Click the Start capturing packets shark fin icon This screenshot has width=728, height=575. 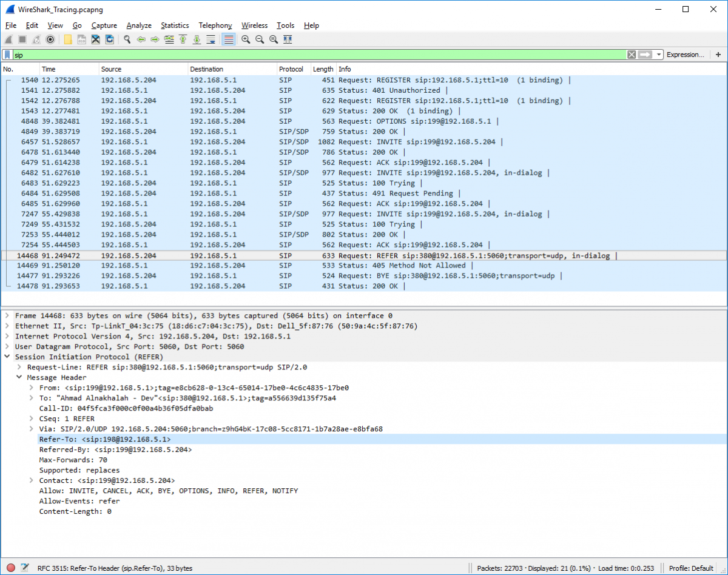click(9, 39)
